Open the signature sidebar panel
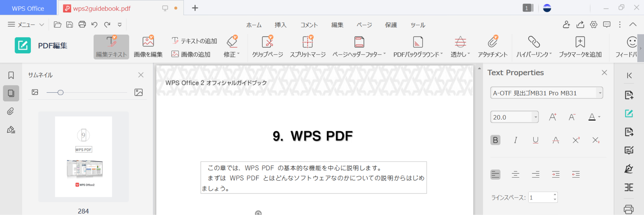 (11, 129)
